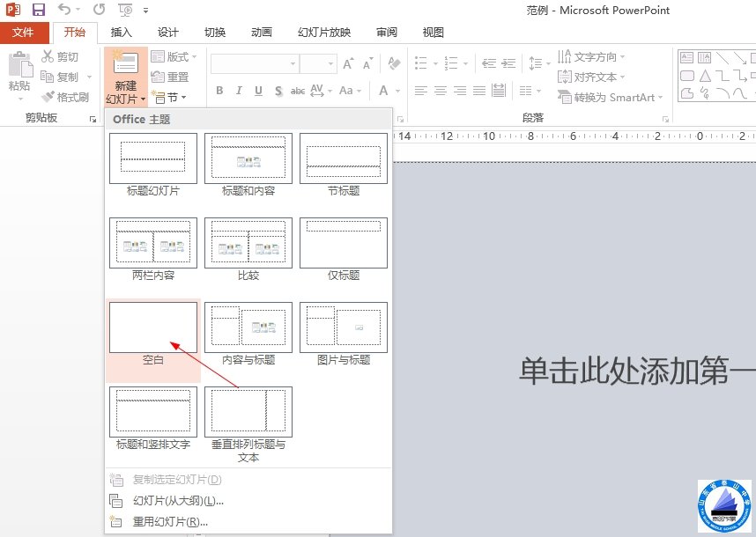Toggle text shadow formatting
The height and width of the screenshot is (537, 756).
[x=278, y=91]
